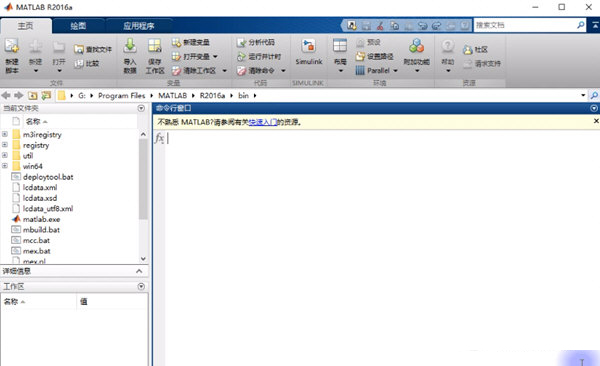Click the Save Workspace (保存工作区) icon

[155, 46]
